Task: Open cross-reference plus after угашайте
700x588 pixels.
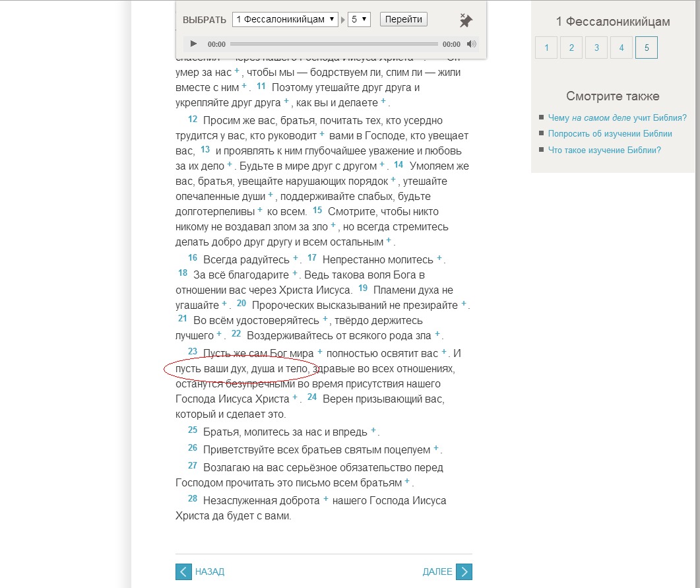Action: tap(224, 303)
